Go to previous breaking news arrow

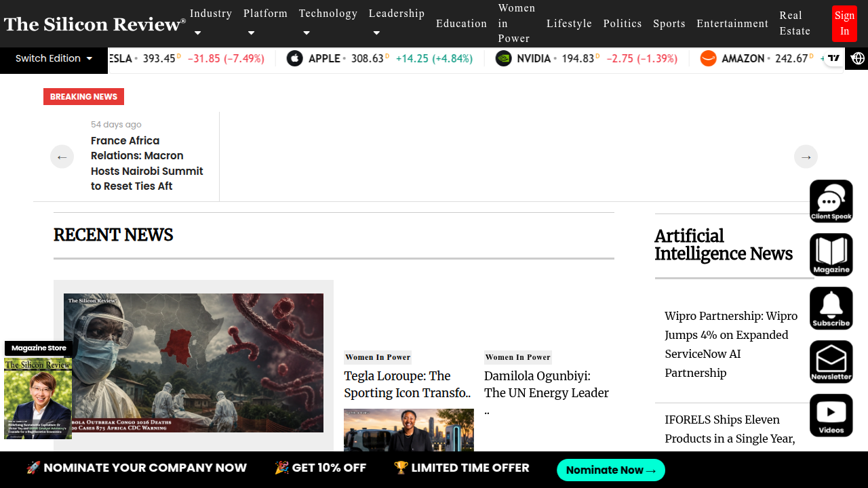pos(62,157)
